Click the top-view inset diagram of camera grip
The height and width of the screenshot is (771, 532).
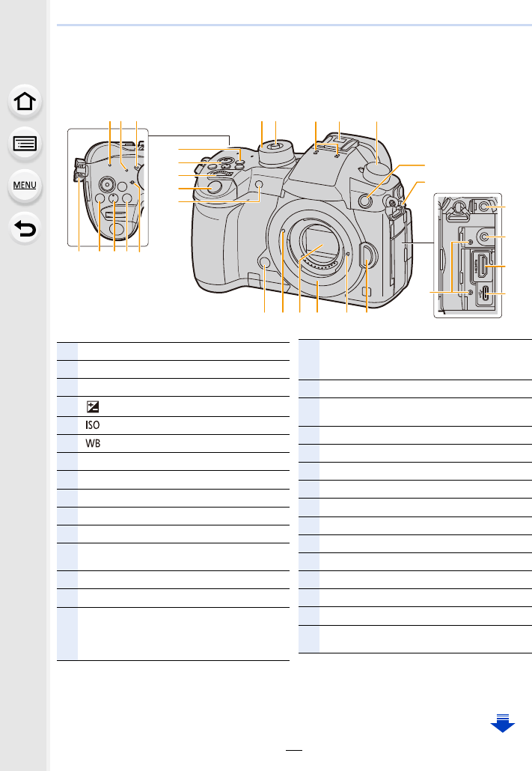pos(108,187)
